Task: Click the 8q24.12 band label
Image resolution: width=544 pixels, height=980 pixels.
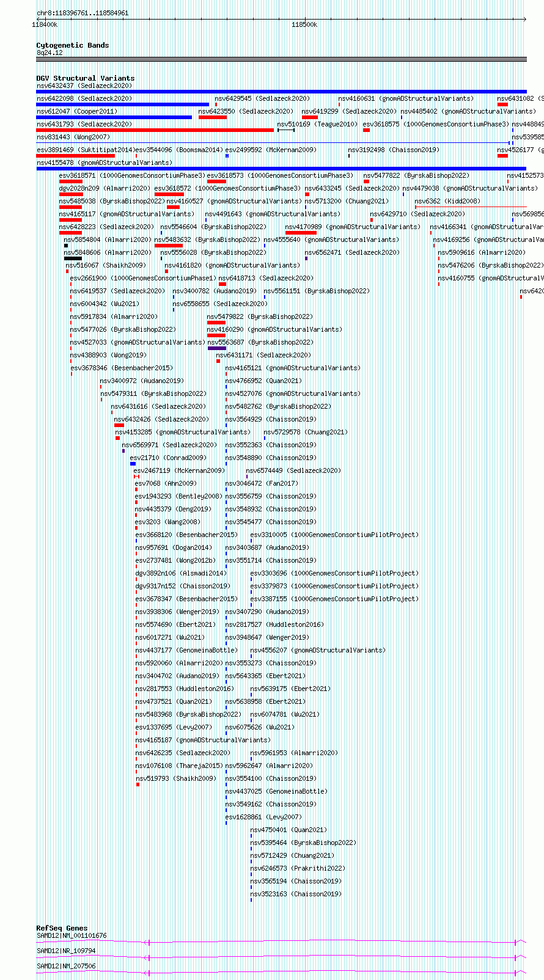Action: pyautogui.click(x=50, y=53)
